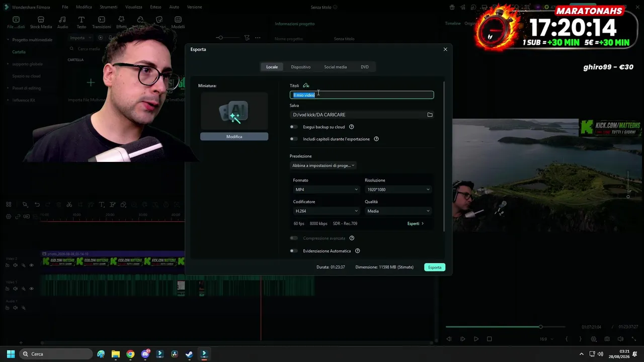Stop the preview playback
The image size is (644, 362).
coord(489,339)
